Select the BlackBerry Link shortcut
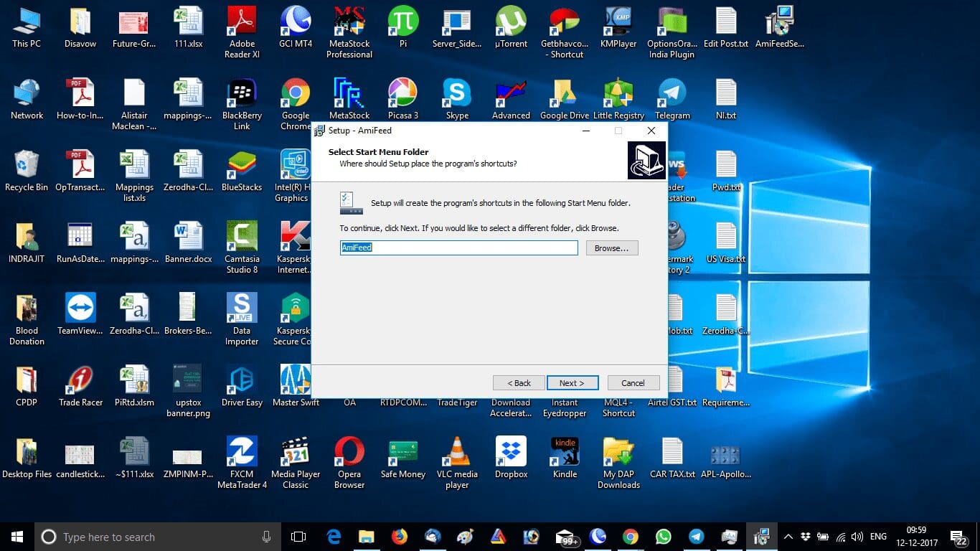Screen dimensions: 980x551 tap(242, 103)
